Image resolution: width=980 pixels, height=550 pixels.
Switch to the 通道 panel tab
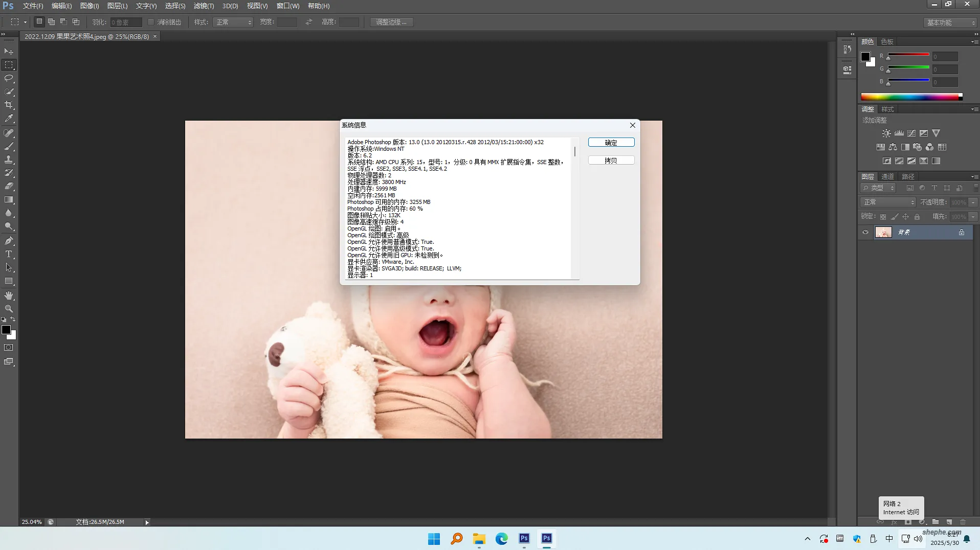[888, 176]
